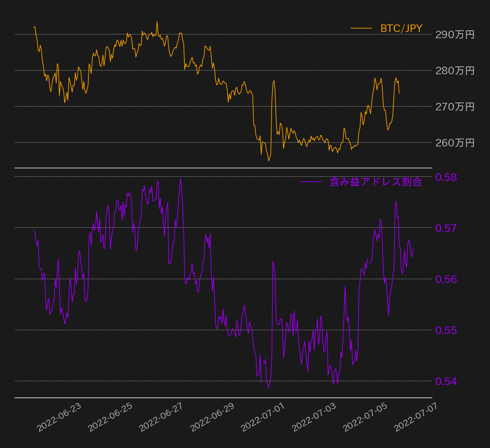Click the 2022-06-27 date tick label
Screen dimensions: 490x448
pyautogui.click(x=161, y=417)
